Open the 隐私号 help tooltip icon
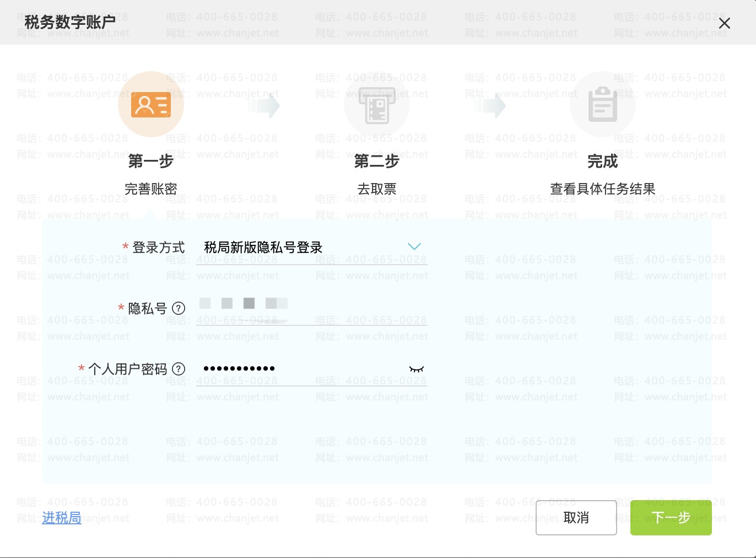This screenshot has width=756, height=558. tap(179, 308)
